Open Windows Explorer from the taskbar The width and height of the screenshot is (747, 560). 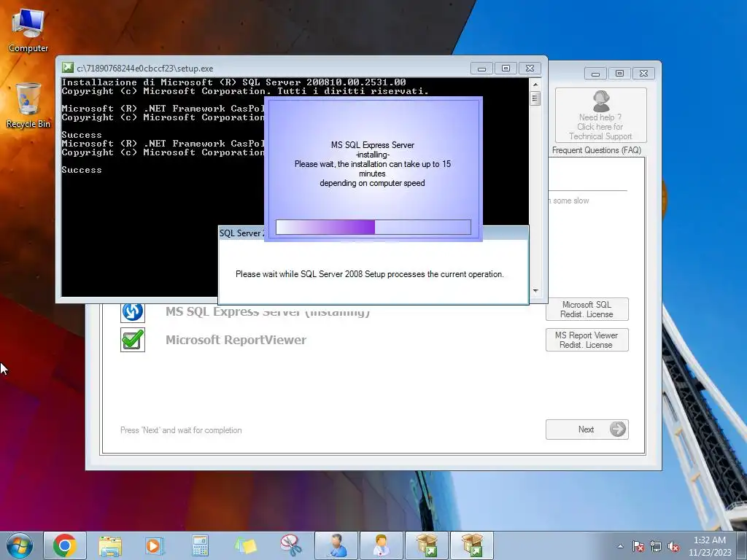[x=110, y=545]
